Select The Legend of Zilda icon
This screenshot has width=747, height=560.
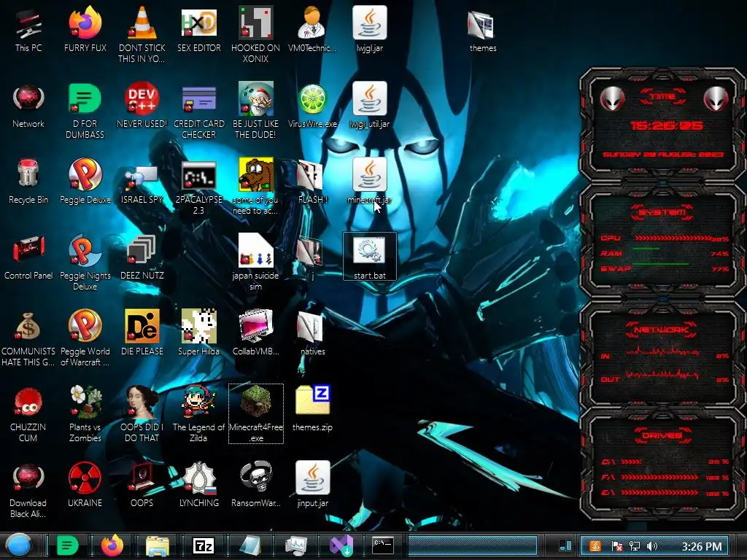(x=198, y=402)
